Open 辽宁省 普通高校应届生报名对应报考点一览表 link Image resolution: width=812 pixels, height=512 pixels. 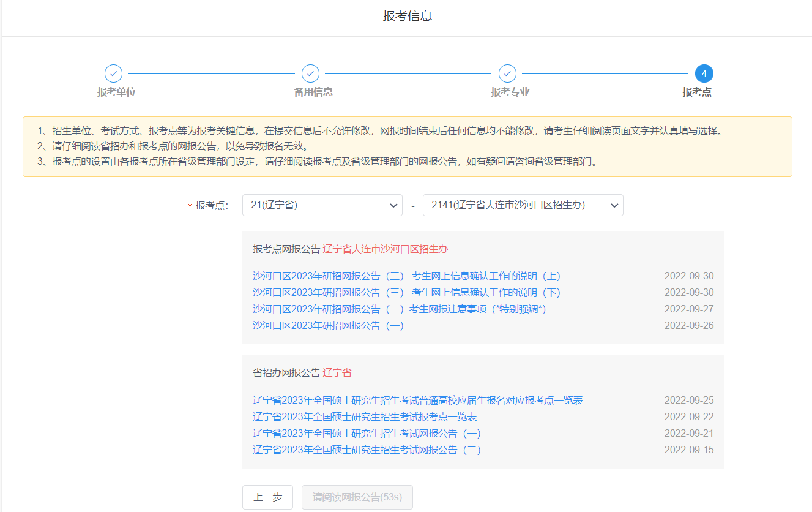418,401
